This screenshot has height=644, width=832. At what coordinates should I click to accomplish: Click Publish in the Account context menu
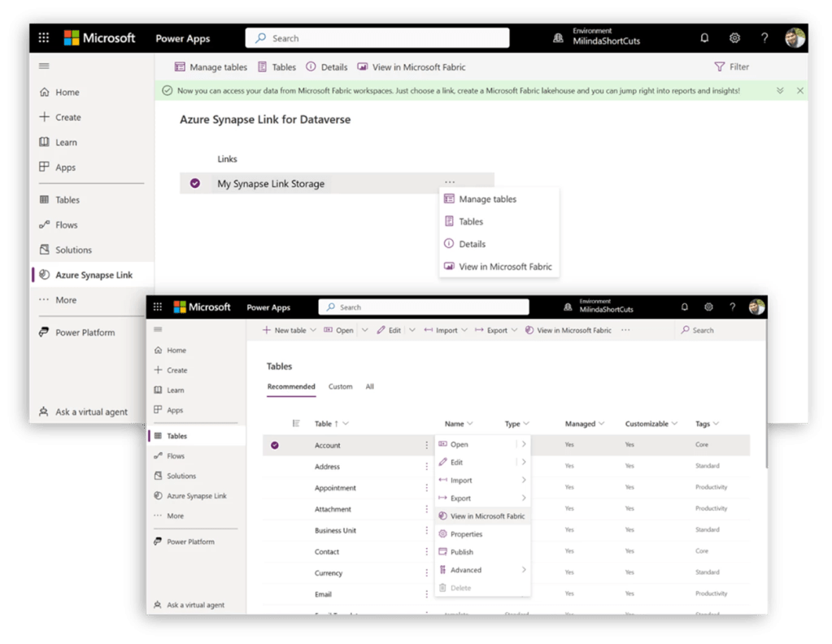tap(461, 552)
